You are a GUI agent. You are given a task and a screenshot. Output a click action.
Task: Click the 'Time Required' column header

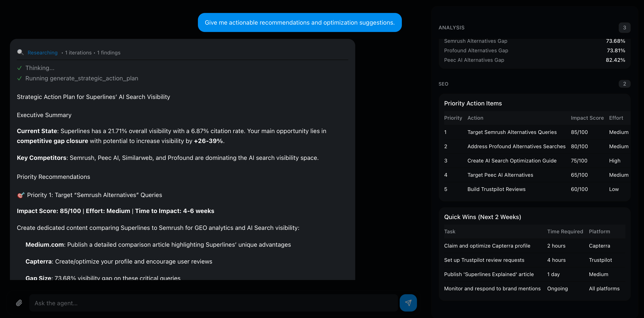pyautogui.click(x=565, y=231)
